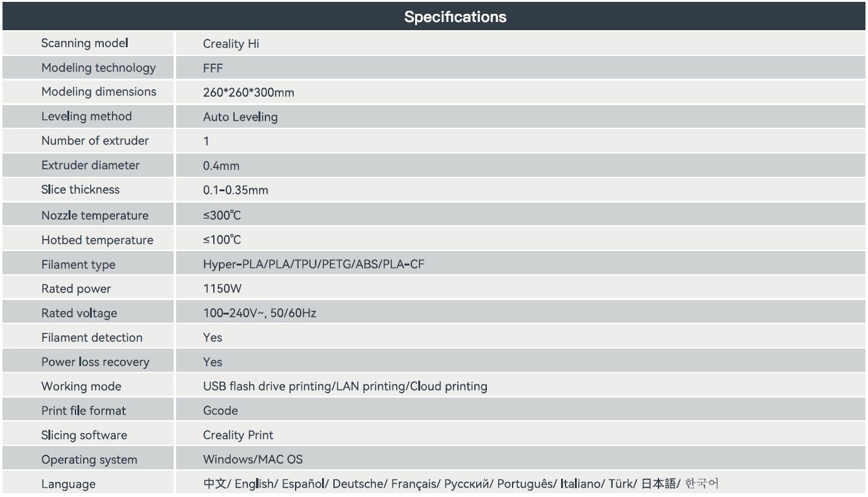
Task: Select the 0.4mm extruder diameter value
Action: pos(221,166)
